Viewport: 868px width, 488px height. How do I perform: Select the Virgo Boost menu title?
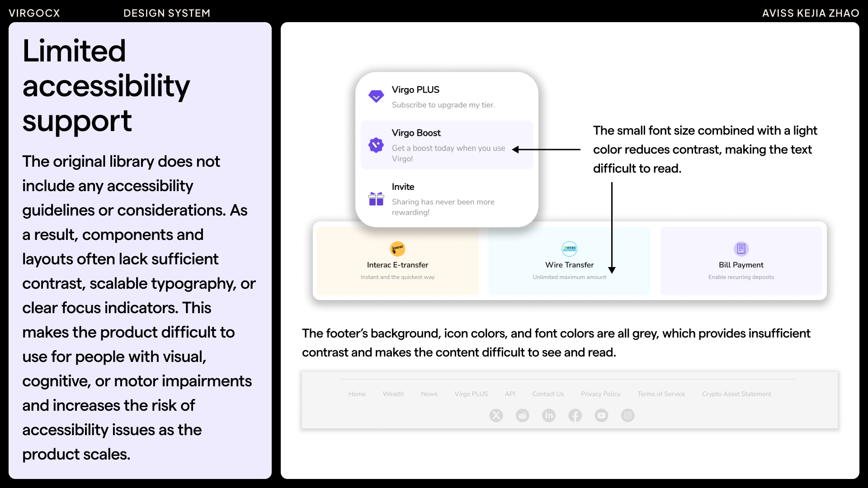tap(416, 133)
